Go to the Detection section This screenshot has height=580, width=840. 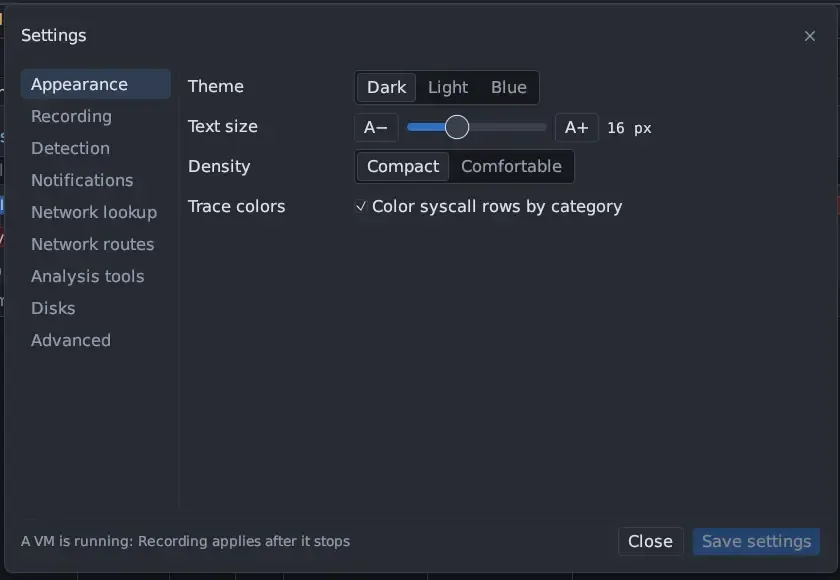[96, 148]
